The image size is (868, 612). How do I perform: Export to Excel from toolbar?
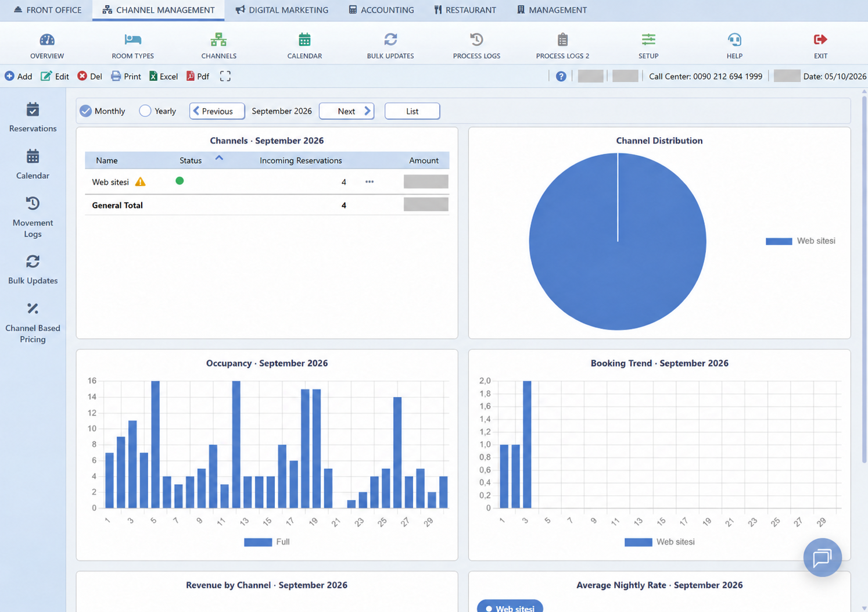pos(164,76)
